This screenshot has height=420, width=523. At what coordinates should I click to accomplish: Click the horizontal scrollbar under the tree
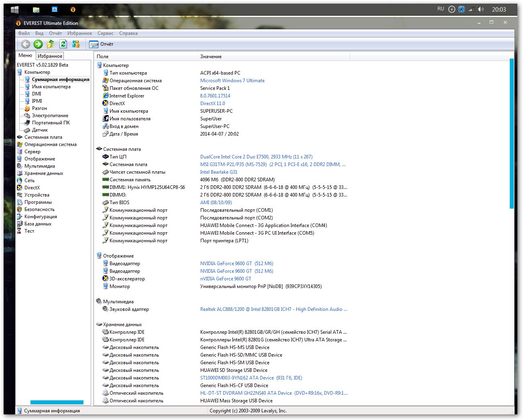click(57, 402)
